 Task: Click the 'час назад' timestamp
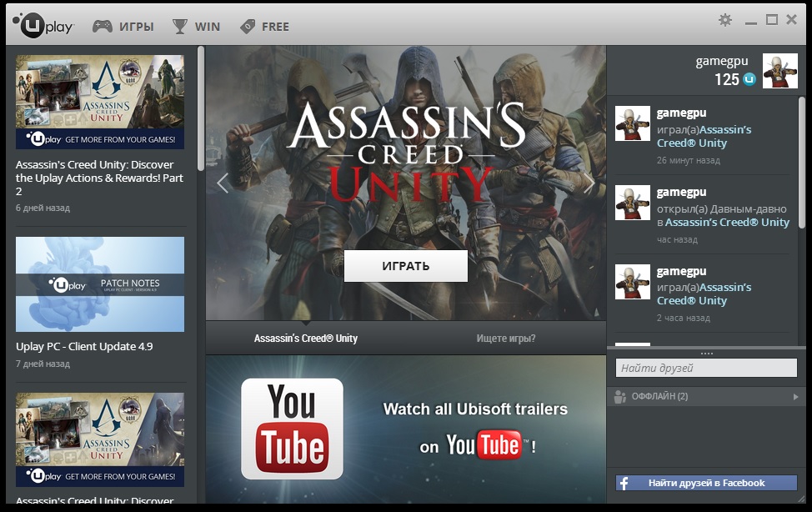(677, 240)
